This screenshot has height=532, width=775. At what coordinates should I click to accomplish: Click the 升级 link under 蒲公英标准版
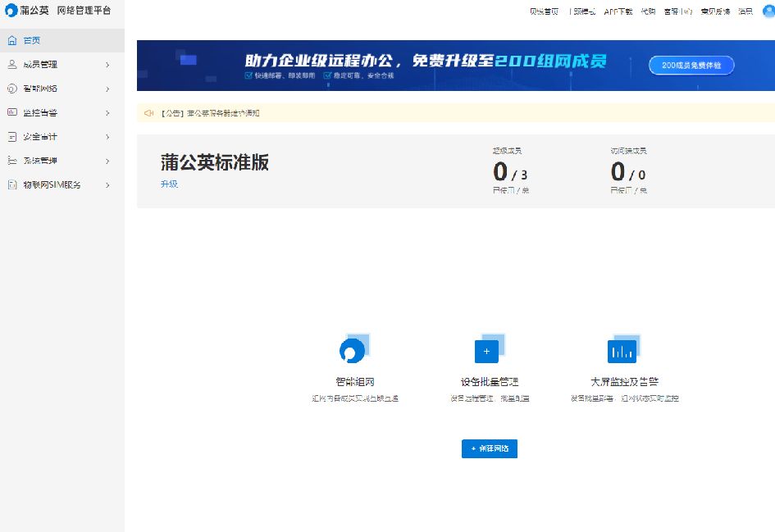click(x=169, y=184)
